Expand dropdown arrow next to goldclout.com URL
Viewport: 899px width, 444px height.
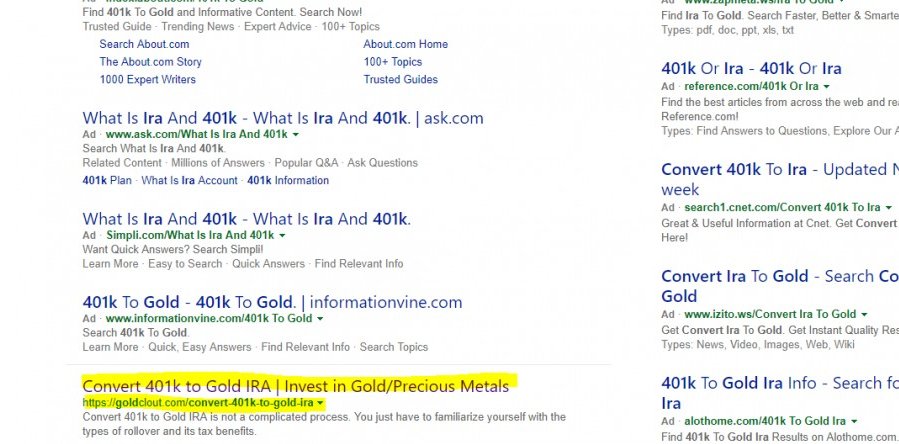pyautogui.click(x=320, y=403)
